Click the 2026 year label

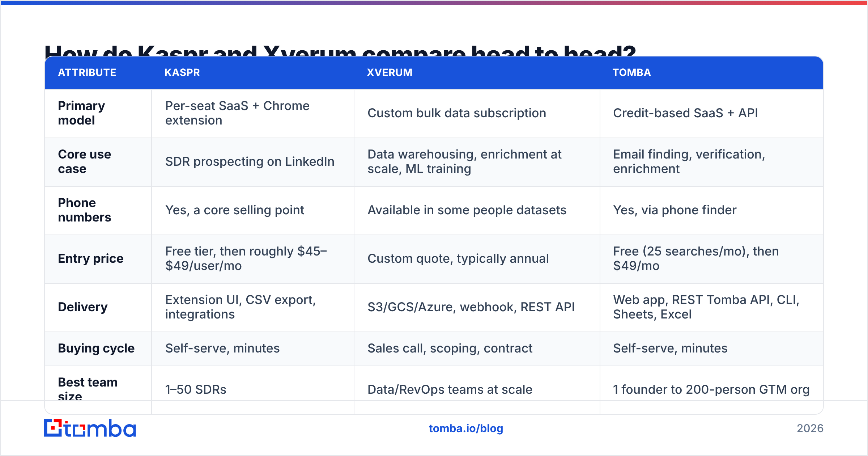(810, 428)
